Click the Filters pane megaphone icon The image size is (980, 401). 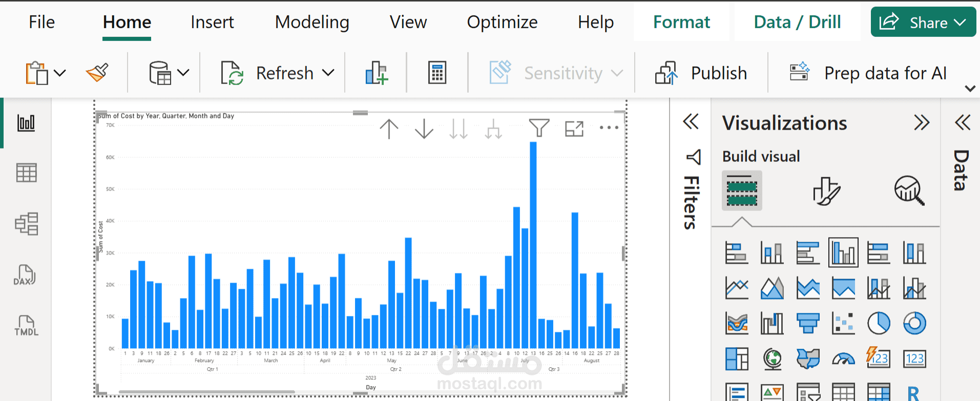[x=693, y=157]
